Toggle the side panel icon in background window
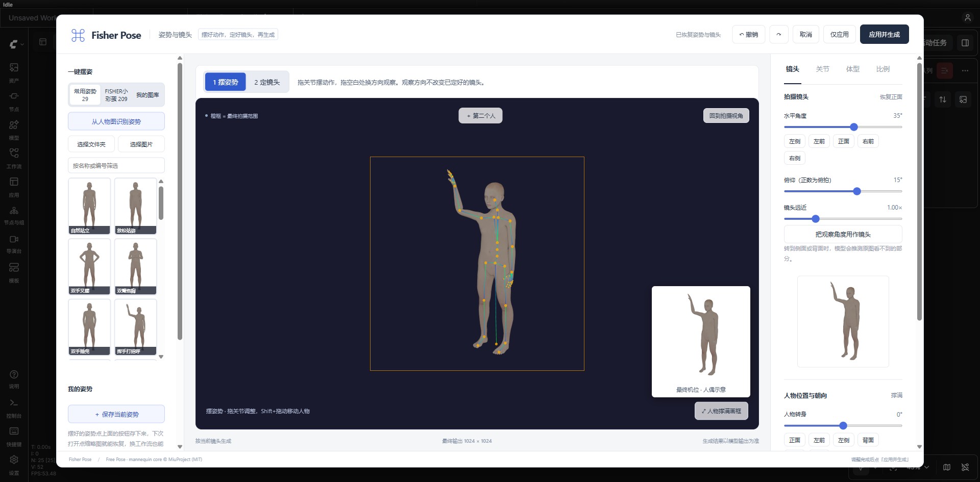The width and height of the screenshot is (980, 482). tap(965, 43)
